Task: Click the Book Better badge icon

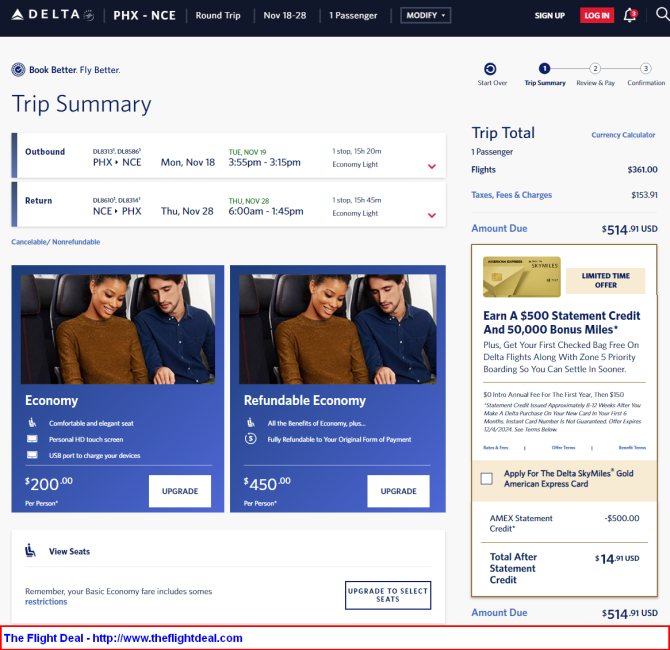Action: (18, 70)
